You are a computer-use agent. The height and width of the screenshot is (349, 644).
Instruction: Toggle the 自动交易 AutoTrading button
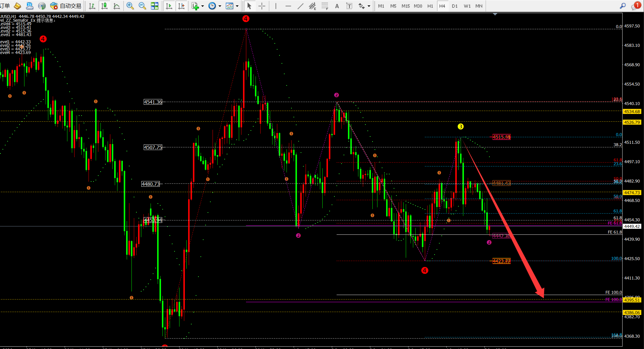pos(66,6)
